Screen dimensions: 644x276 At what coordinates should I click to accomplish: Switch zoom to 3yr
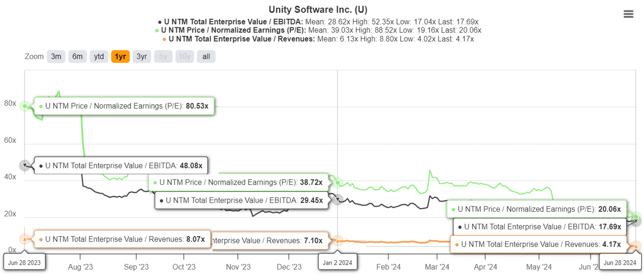click(x=142, y=56)
